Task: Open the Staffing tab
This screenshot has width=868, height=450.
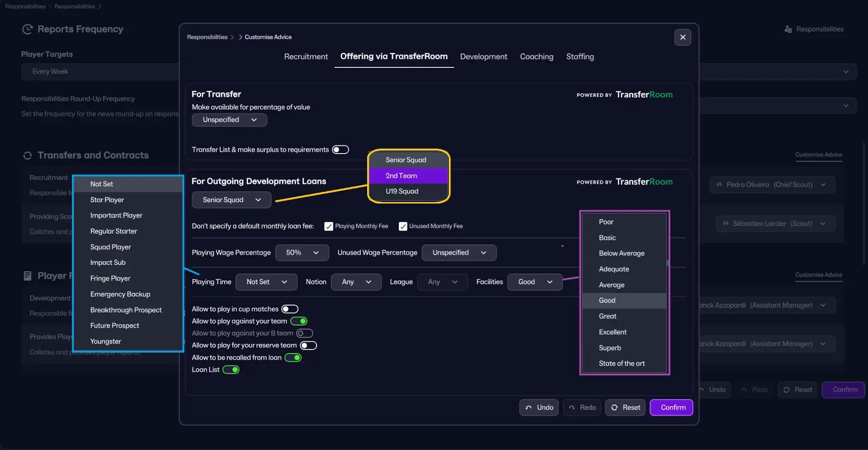Action: pos(580,57)
